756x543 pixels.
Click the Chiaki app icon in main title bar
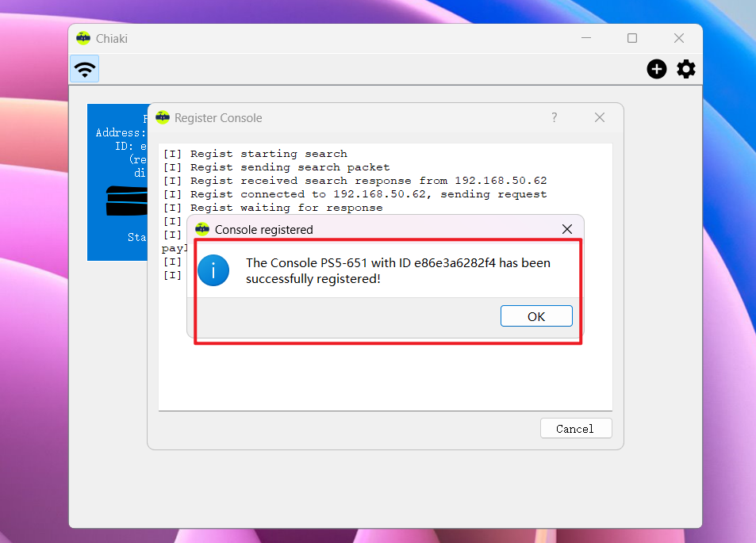coord(83,38)
